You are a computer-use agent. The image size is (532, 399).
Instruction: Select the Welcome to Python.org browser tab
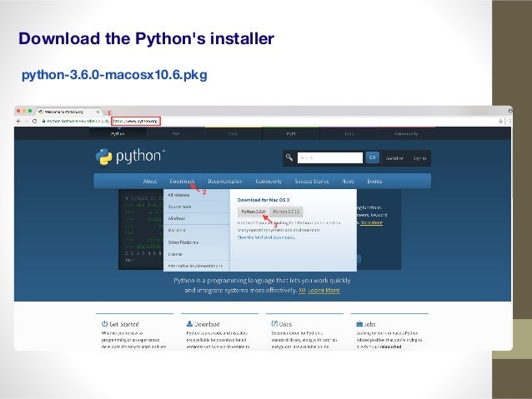(x=68, y=112)
